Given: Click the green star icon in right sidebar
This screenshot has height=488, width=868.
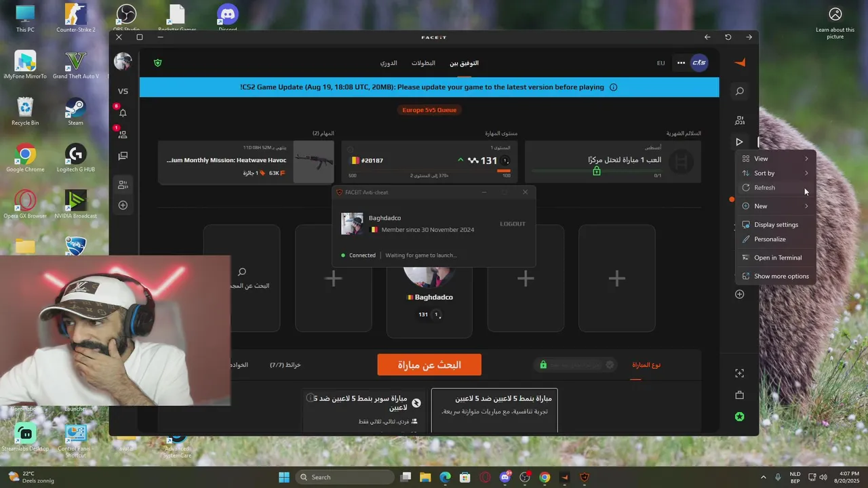Looking at the screenshot, I should coord(740,417).
